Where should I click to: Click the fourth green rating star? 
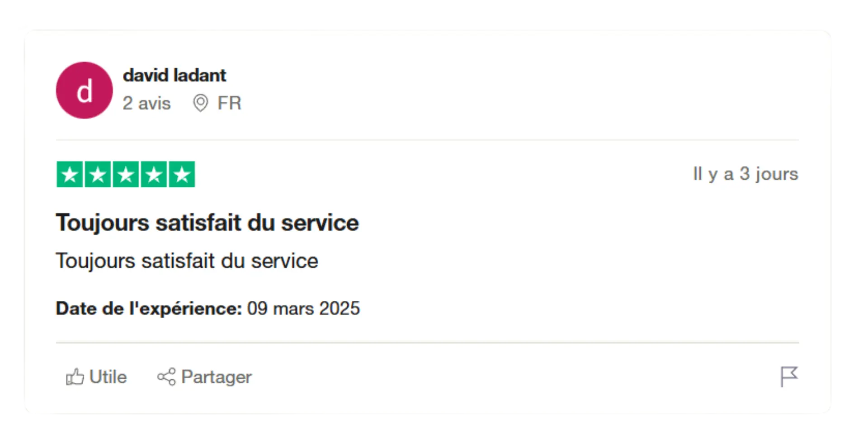154,174
